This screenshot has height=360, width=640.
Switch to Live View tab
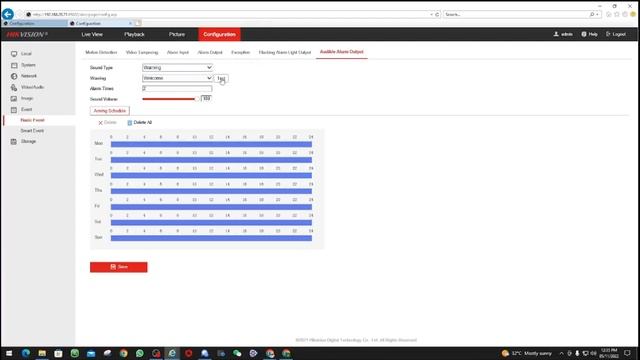tap(92, 35)
